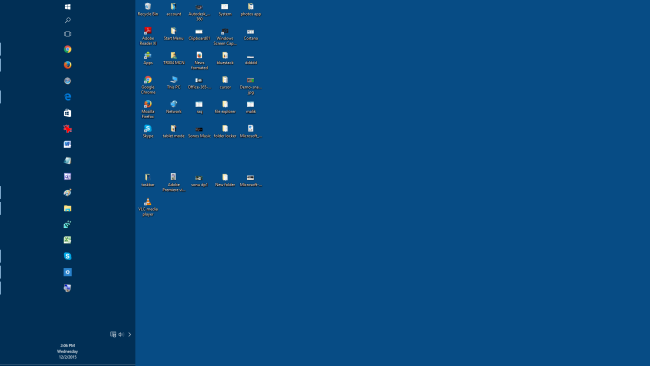Select the Skype desktop shortcut
650x366 pixels.
pyautogui.click(x=148, y=131)
